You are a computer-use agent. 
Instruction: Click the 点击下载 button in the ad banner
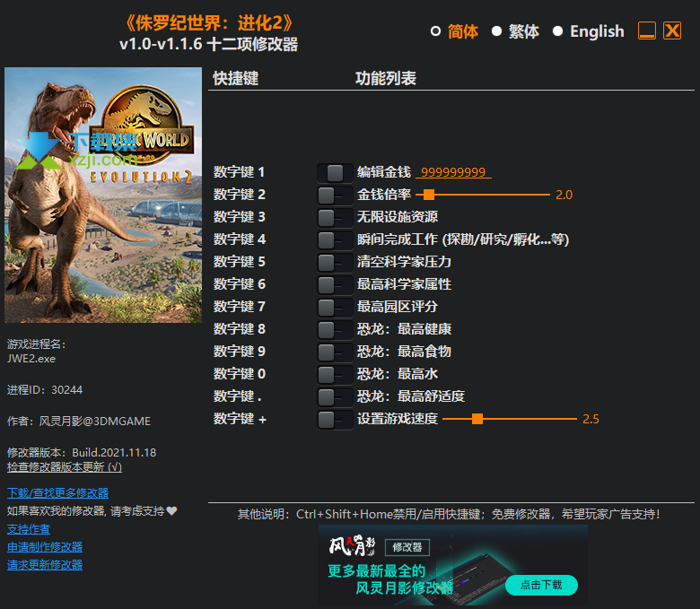pos(541,585)
